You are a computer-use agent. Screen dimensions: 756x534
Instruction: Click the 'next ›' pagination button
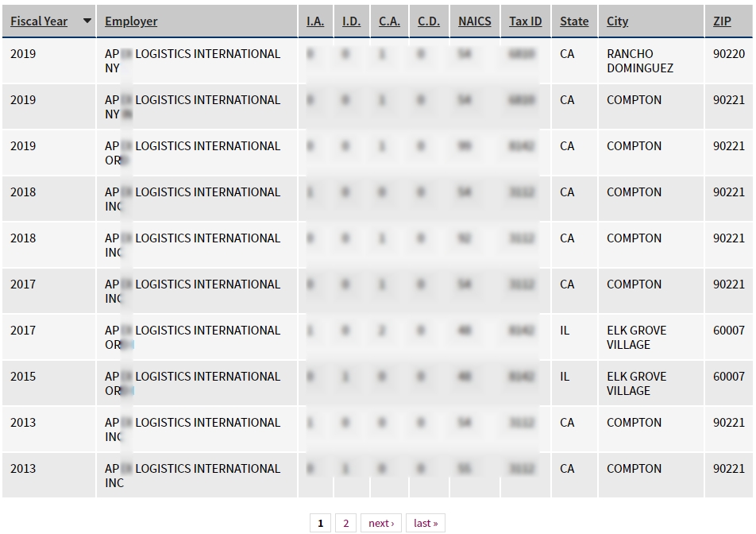point(381,523)
